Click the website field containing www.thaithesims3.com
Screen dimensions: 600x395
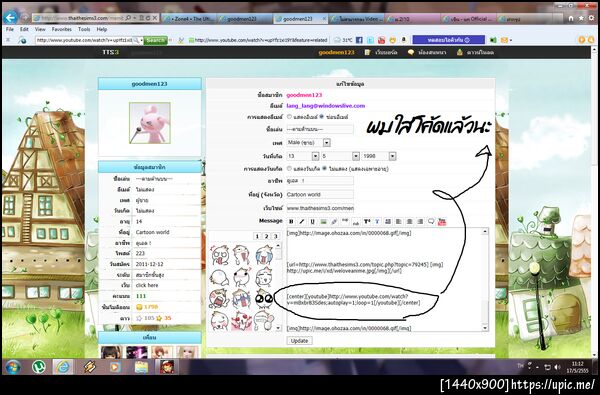click(x=320, y=208)
